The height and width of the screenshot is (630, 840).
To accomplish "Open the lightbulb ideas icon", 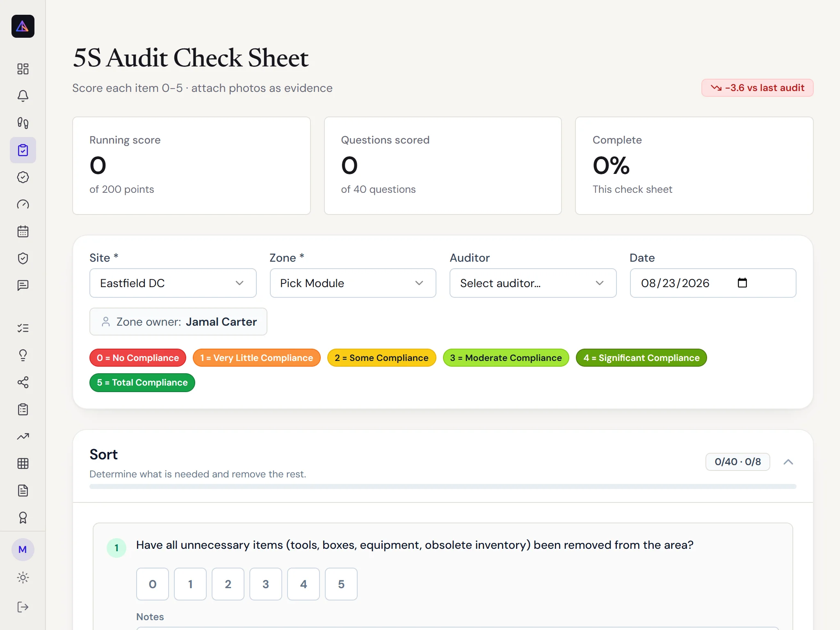I will coord(23,355).
